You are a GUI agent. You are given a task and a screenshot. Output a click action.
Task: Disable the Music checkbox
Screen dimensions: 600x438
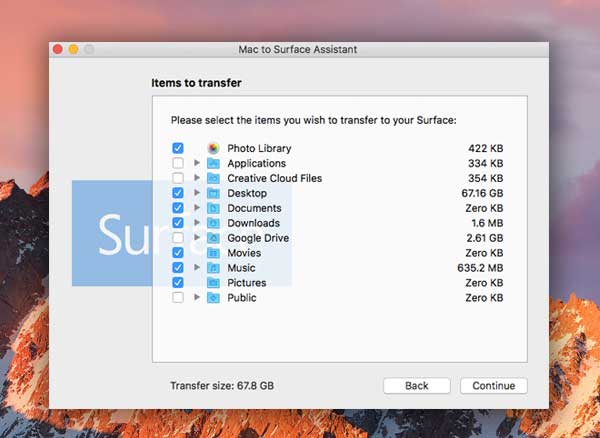(178, 267)
